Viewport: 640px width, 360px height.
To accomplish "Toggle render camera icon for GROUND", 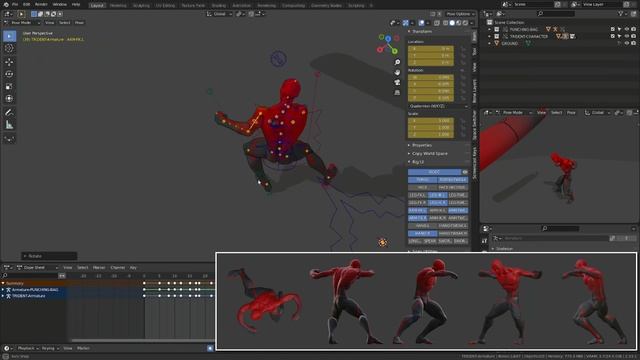I will click(x=633, y=43).
